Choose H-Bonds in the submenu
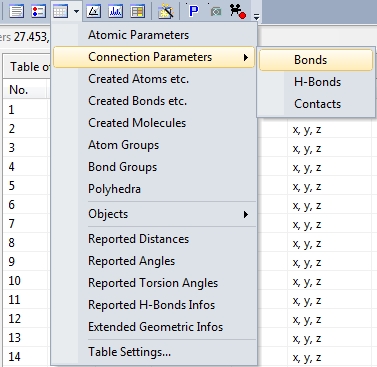377x367 pixels. tap(316, 82)
